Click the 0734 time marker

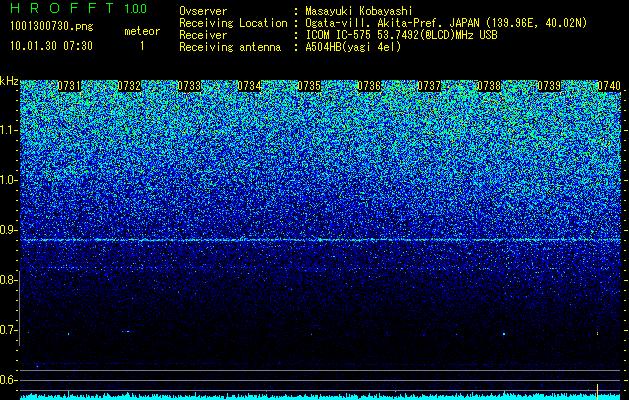pyautogui.click(x=249, y=86)
